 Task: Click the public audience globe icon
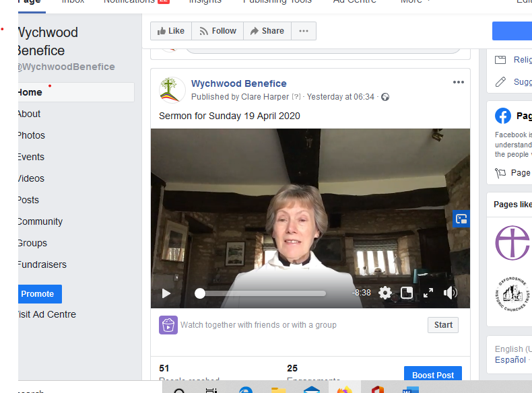click(x=385, y=97)
